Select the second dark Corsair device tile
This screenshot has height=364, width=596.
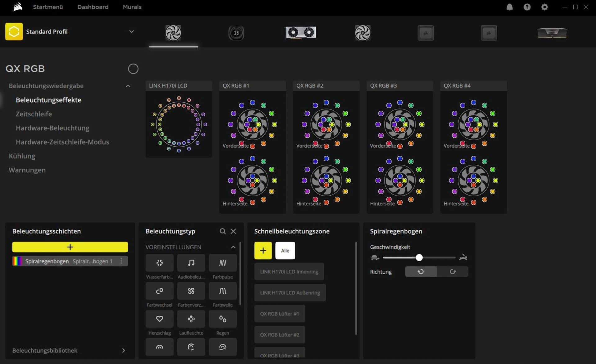pyautogui.click(x=489, y=33)
